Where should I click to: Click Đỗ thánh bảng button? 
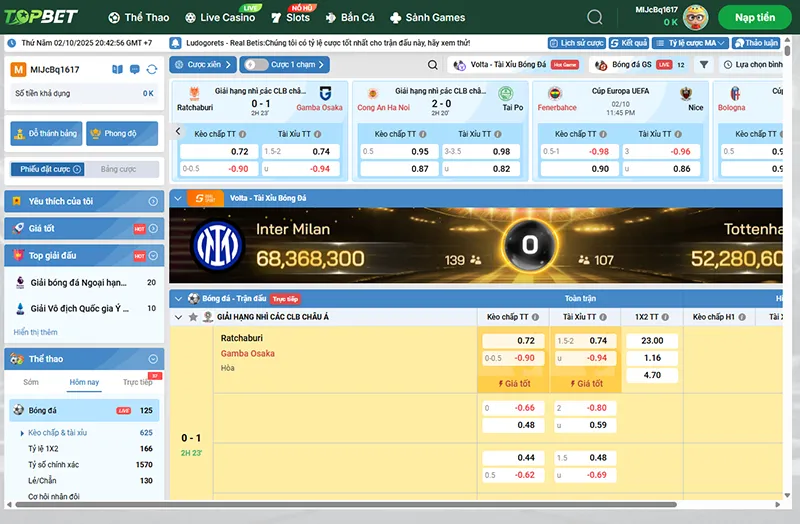point(46,134)
